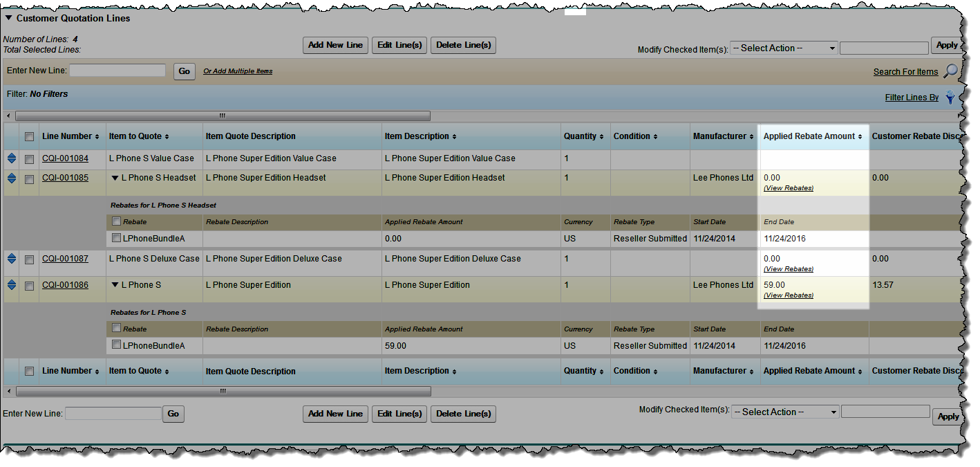
Task: Open the top Select Action dropdown
Action: (x=784, y=48)
